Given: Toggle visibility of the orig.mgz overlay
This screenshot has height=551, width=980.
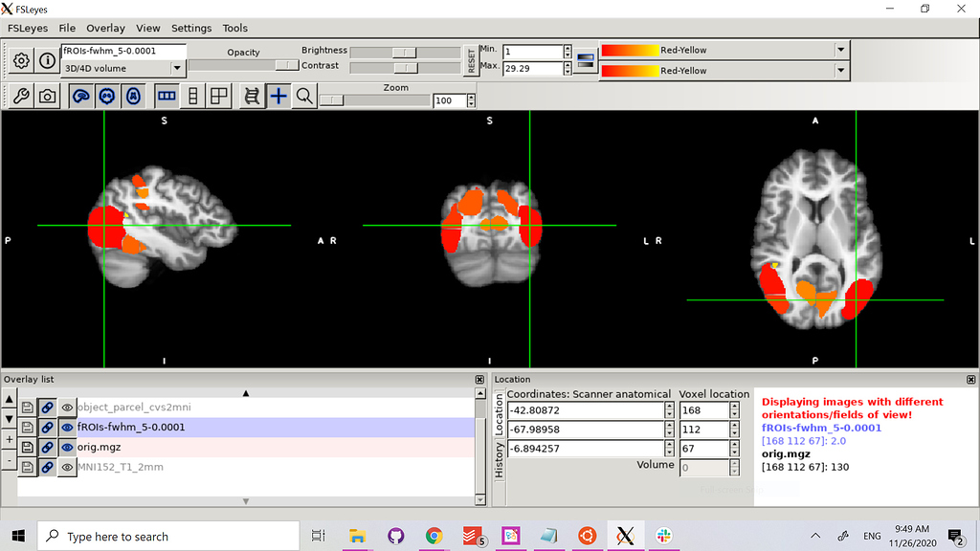Looking at the screenshot, I should pyautogui.click(x=66, y=447).
